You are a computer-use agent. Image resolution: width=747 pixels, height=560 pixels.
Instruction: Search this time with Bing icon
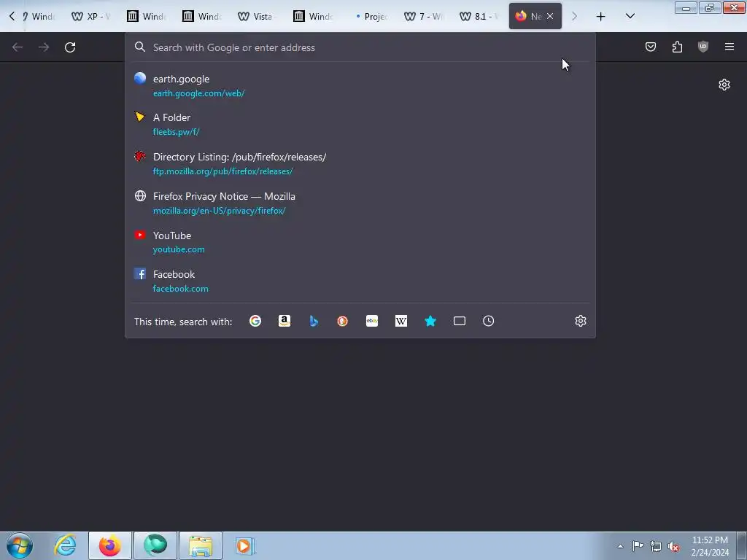314,321
